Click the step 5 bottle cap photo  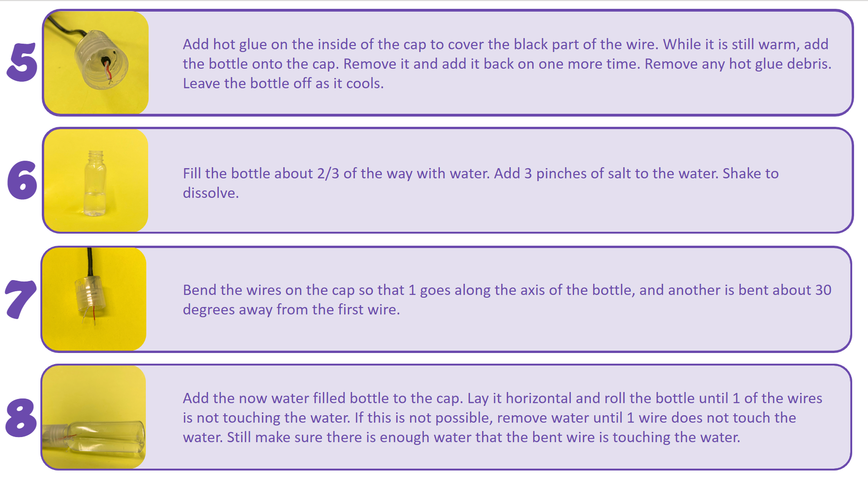[x=96, y=63]
